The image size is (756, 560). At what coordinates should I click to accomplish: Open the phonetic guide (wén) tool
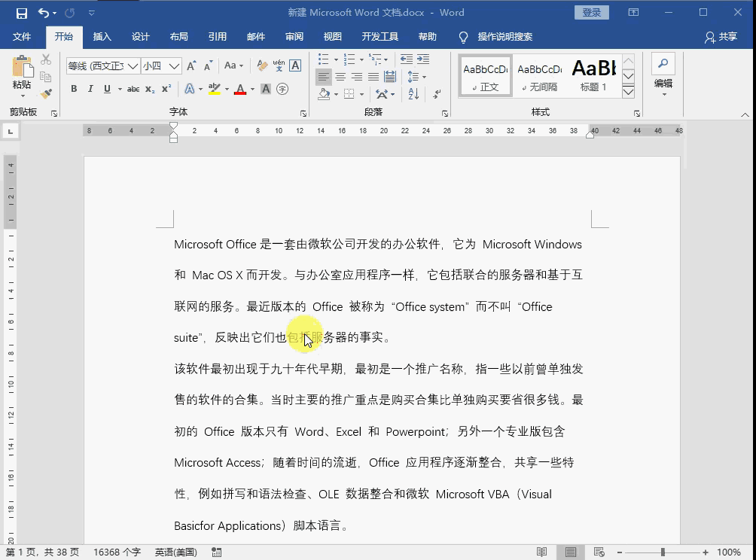click(279, 65)
